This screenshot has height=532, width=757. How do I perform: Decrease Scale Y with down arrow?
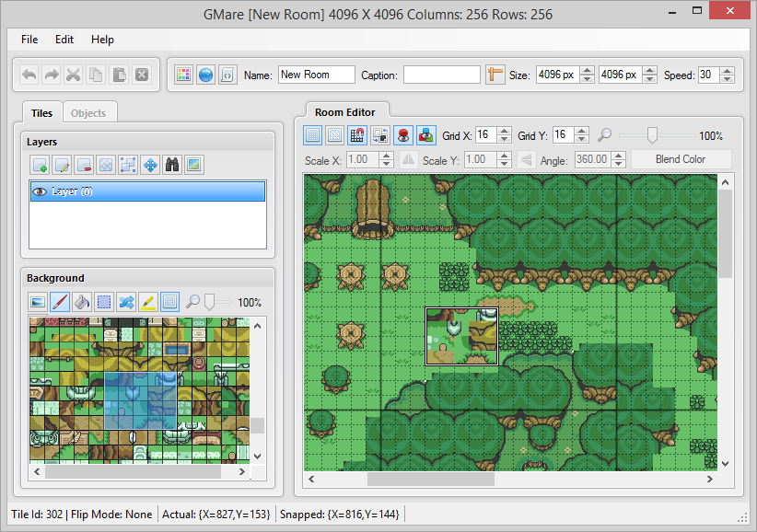[x=504, y=164]
